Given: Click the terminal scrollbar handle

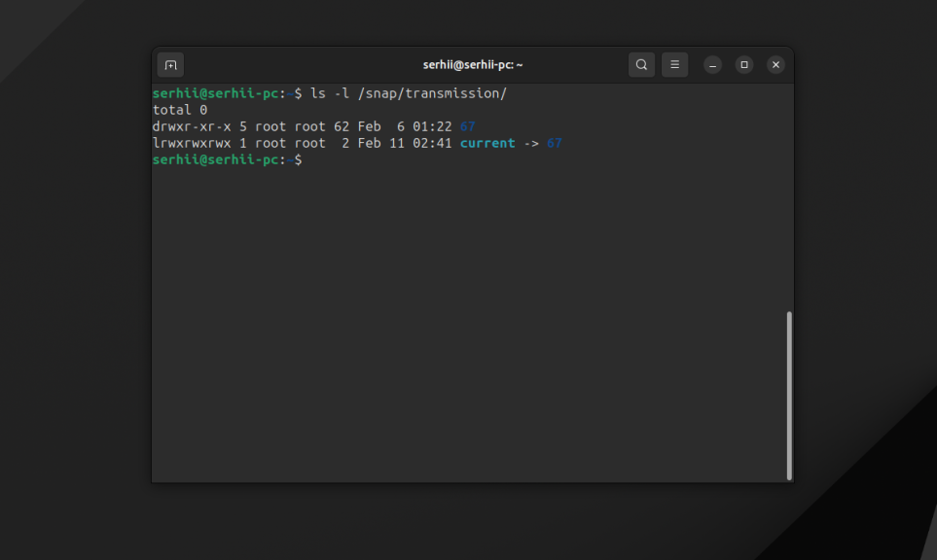Looking at the screenshot, I should pos(789,396).
